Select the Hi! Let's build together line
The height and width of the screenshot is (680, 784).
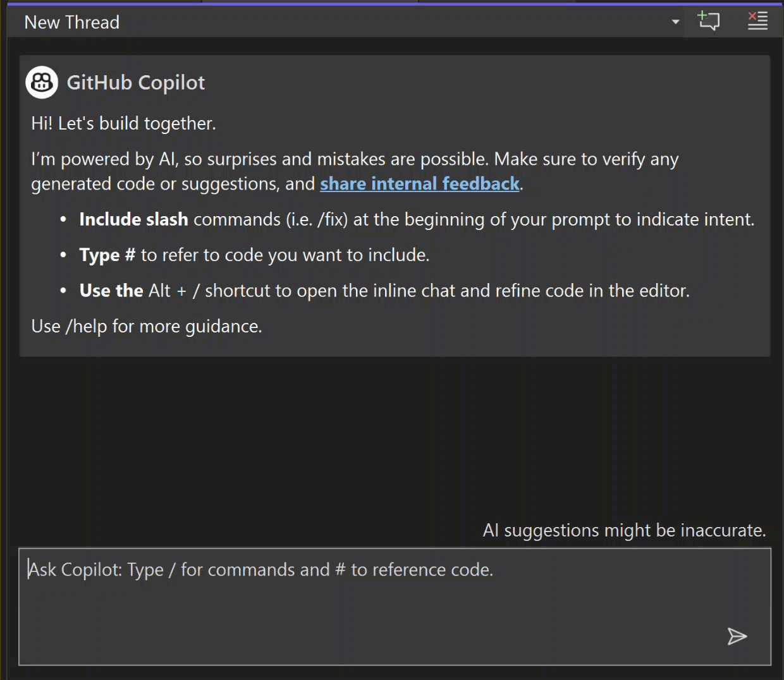(123, 123)
